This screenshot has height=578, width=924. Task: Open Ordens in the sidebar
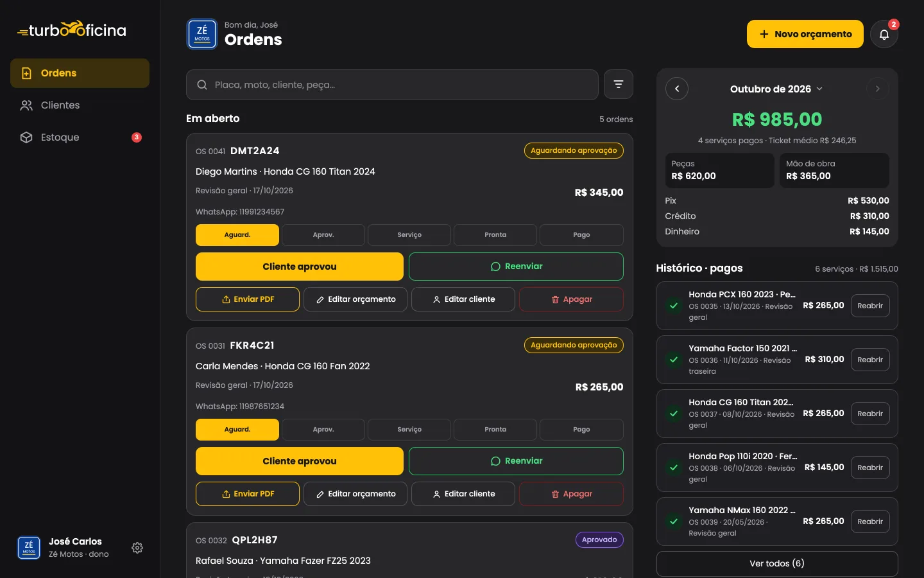[x=80, y=73]
